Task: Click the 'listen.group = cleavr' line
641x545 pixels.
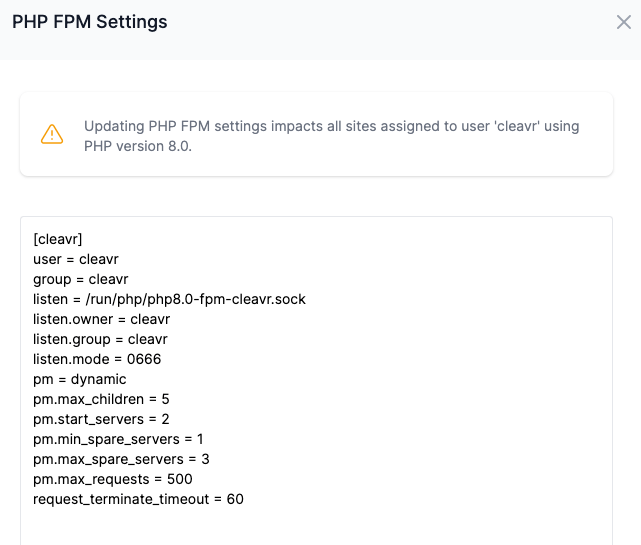Action: click(101, 339)
